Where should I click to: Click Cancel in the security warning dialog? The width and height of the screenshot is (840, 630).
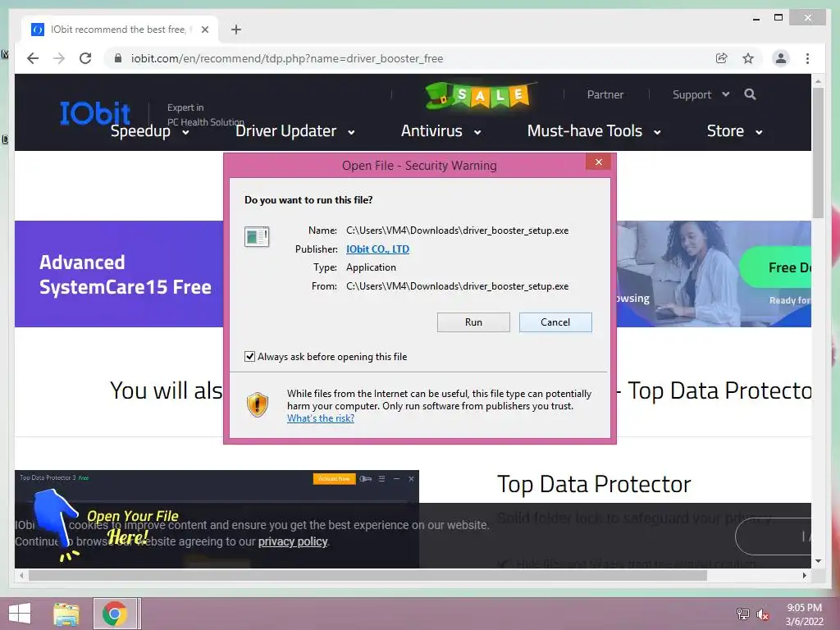tap(555, 322)
